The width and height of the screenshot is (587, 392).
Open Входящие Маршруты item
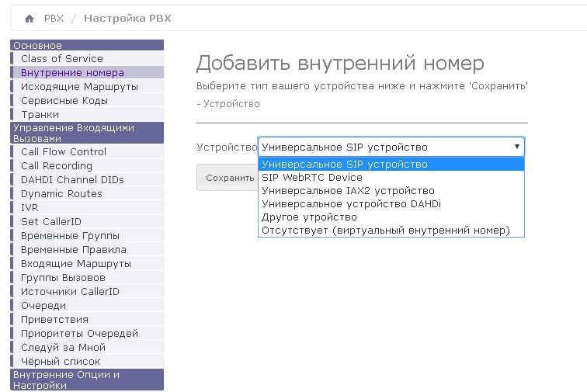(x=87, y=264)
